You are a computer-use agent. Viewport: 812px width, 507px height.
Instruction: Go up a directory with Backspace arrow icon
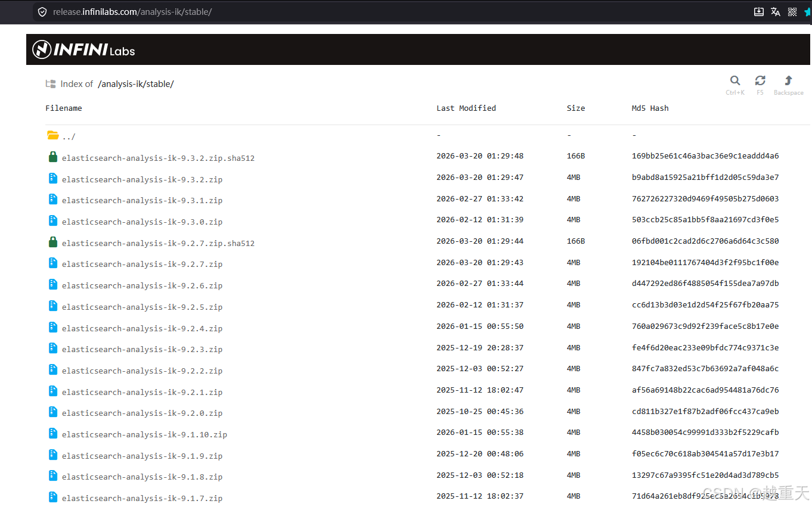(x=788, y=80)
